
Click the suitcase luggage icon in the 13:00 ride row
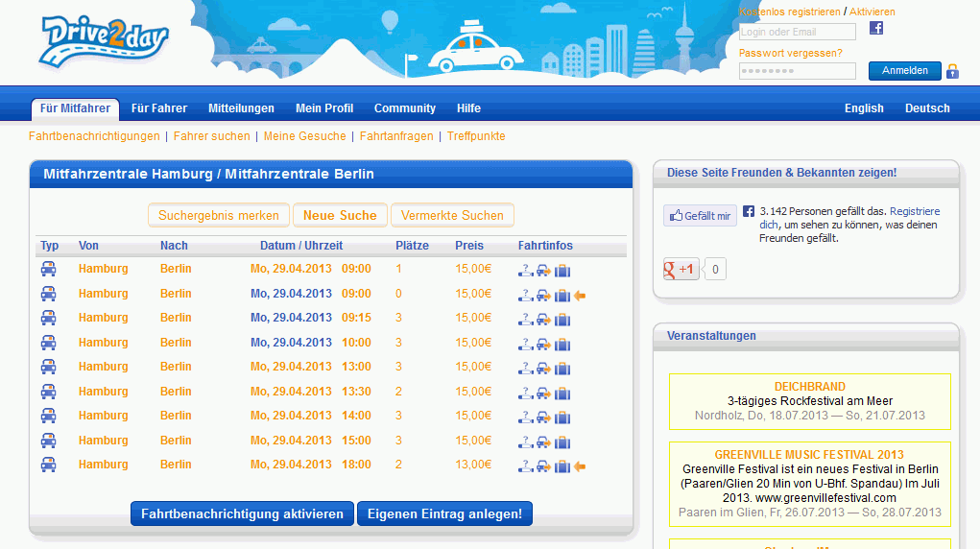pos(562,368)
